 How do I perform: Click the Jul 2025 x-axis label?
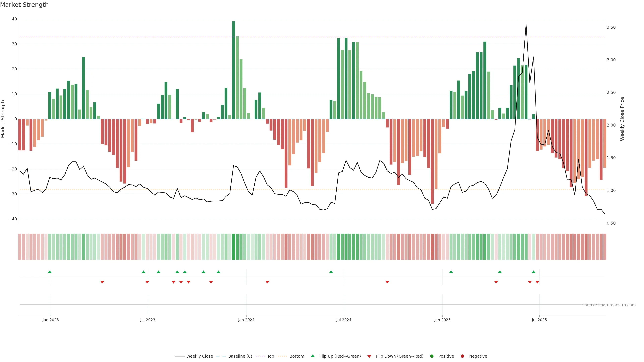(x=539, y=320)
